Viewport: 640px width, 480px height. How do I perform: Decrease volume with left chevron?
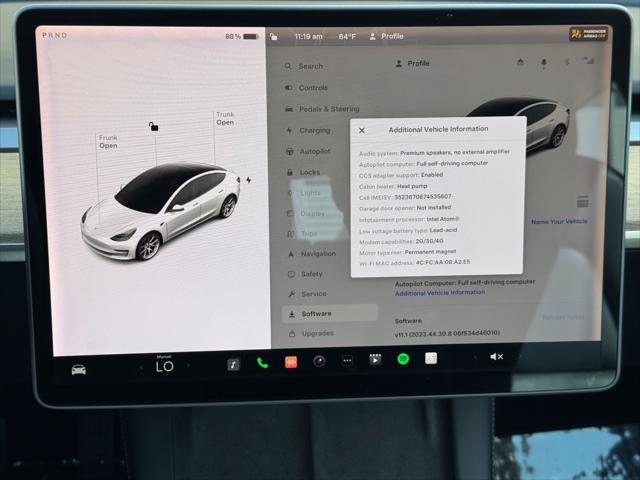point(476,358)
